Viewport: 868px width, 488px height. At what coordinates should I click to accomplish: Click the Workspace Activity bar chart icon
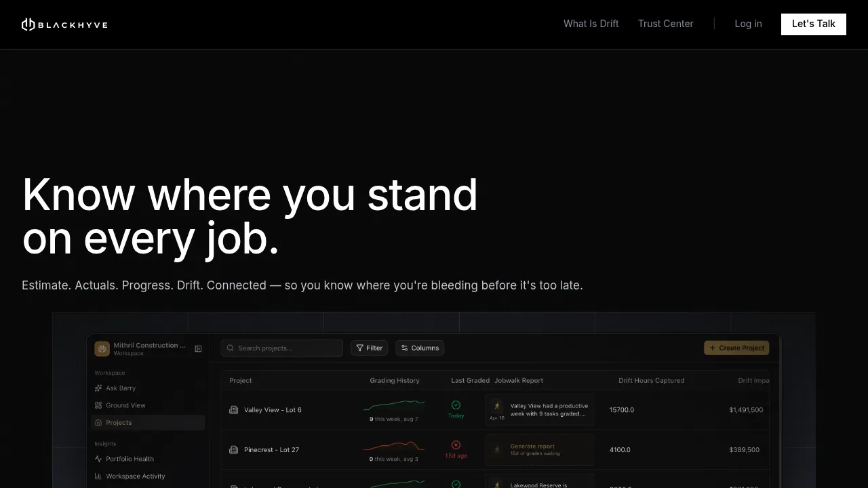point(98,476)
